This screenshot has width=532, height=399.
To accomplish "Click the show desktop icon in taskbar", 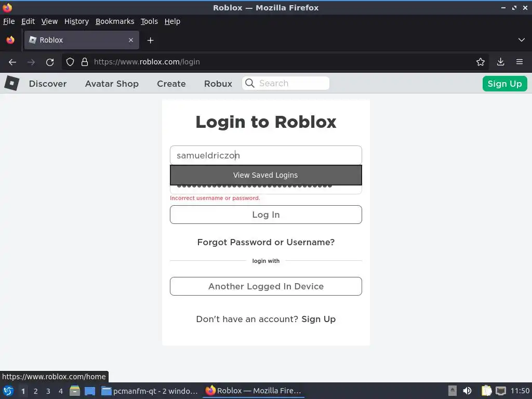I will click(90, 391).
